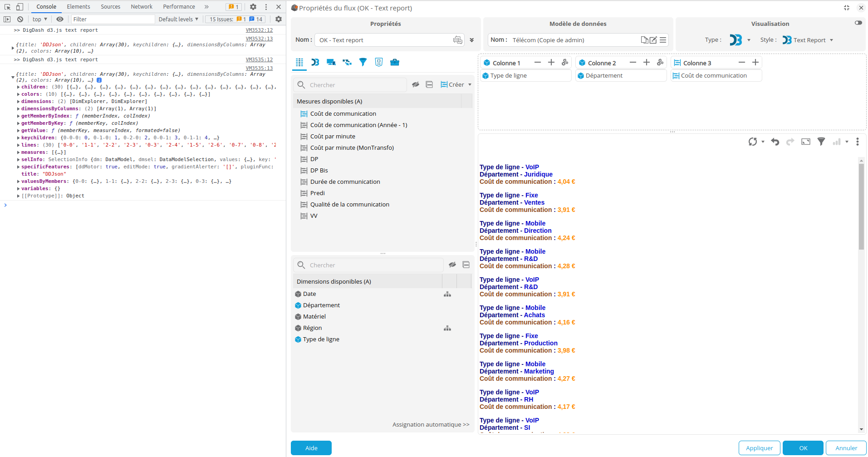Collapse the dimensions list groups

pos(466,265)
